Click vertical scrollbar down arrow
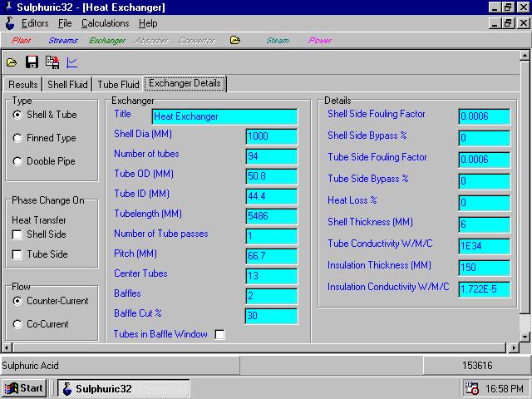 click(525, 337)
